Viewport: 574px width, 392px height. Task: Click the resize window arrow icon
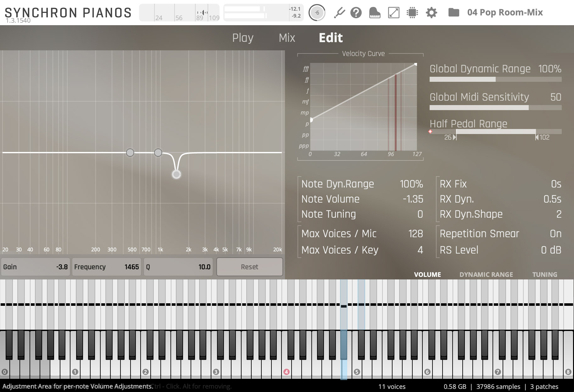[393, 13]
